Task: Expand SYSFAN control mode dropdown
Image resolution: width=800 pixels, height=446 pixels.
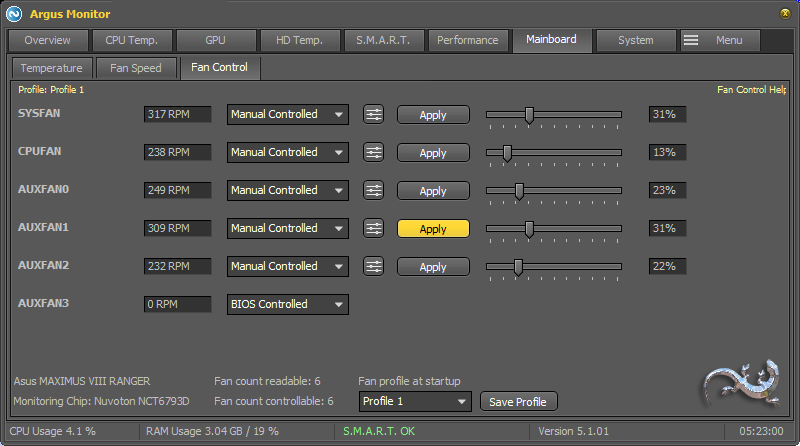Action: tap(288, 114)
